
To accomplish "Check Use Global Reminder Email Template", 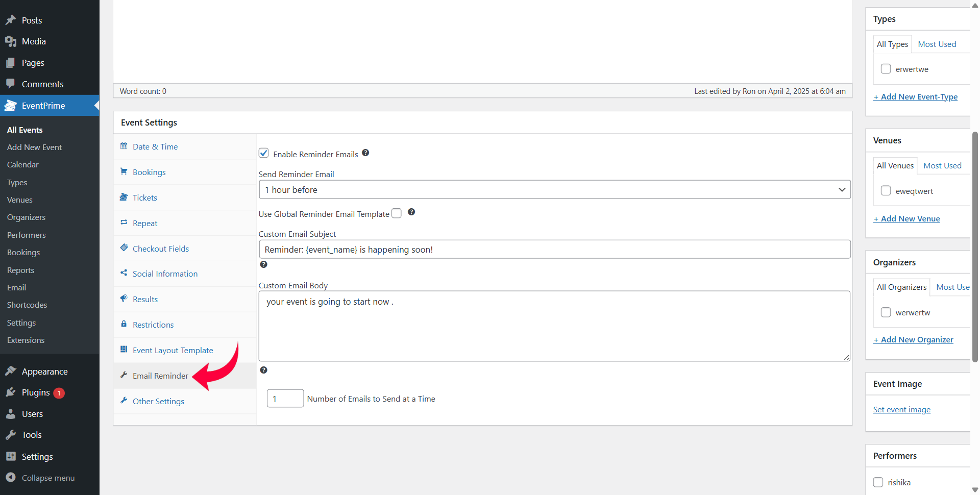I will tap(397, 213).
